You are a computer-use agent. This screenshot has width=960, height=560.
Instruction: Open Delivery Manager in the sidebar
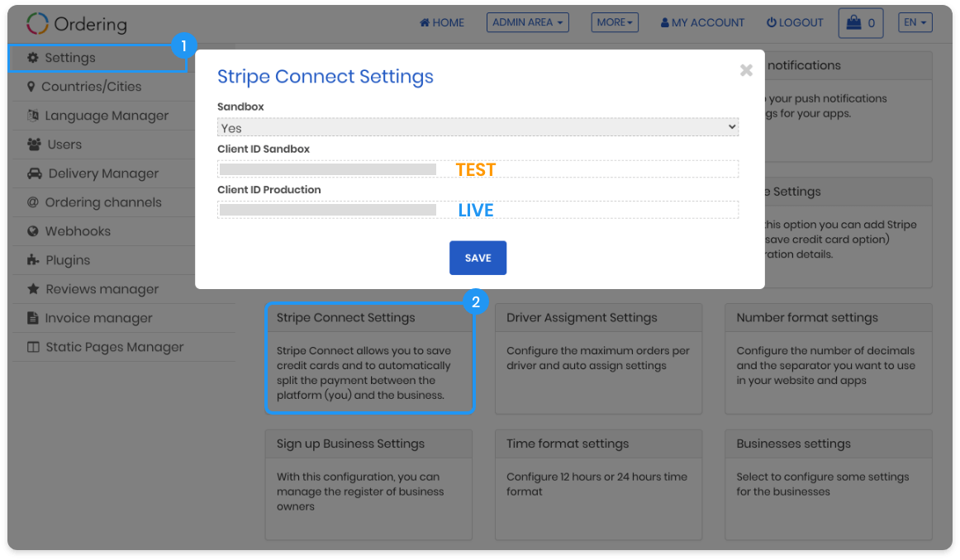click(103, 173)
